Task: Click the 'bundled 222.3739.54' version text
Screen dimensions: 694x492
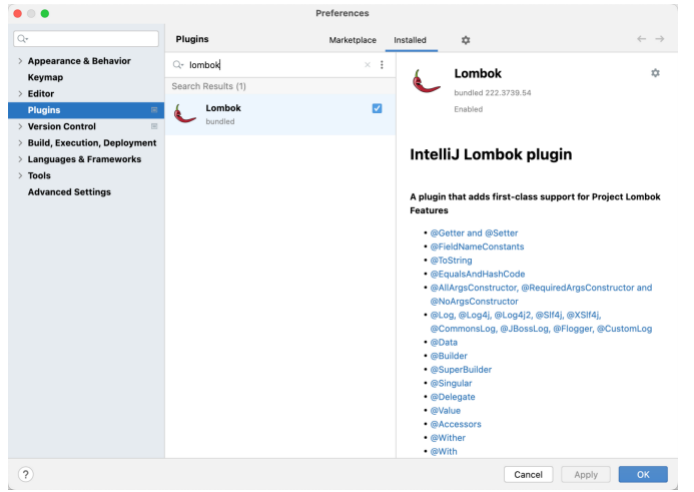Action: (x=492, y=92)
